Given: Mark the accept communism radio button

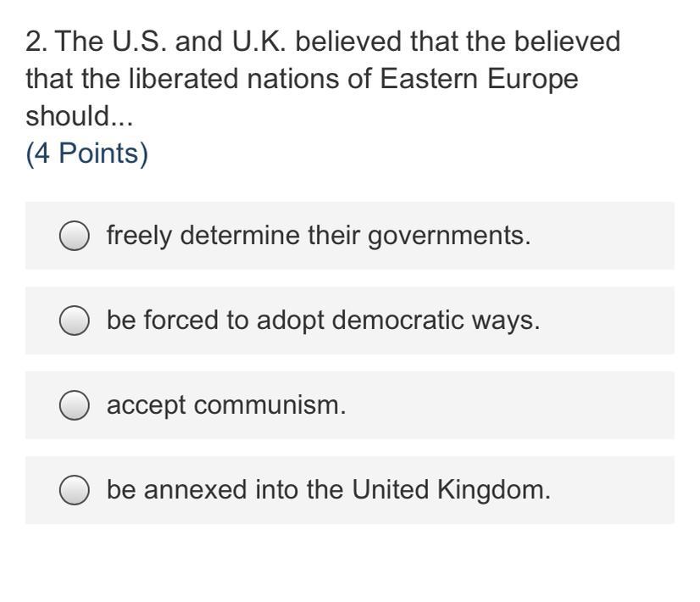Looking at the screenshot, I should [x=74, y=405].
